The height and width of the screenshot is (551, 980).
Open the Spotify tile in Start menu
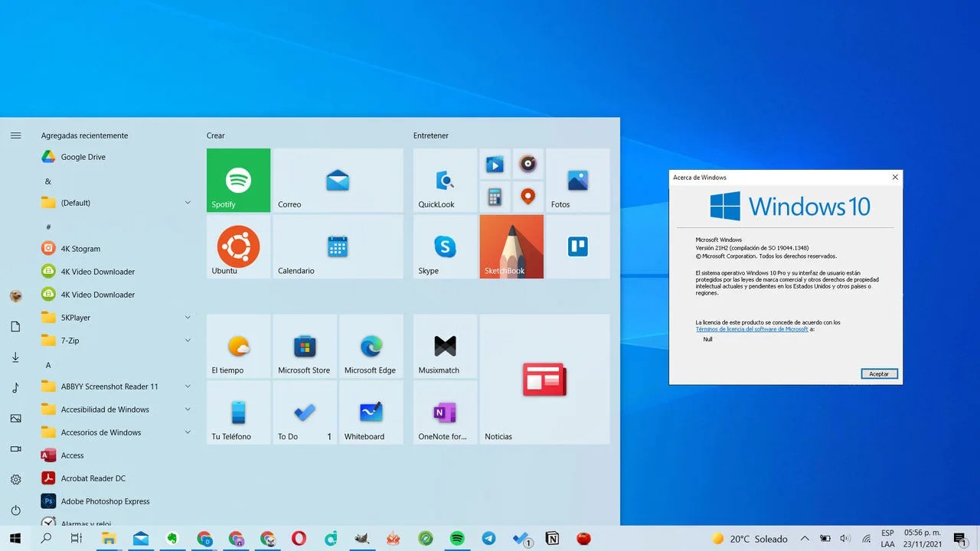click(238, 180)
